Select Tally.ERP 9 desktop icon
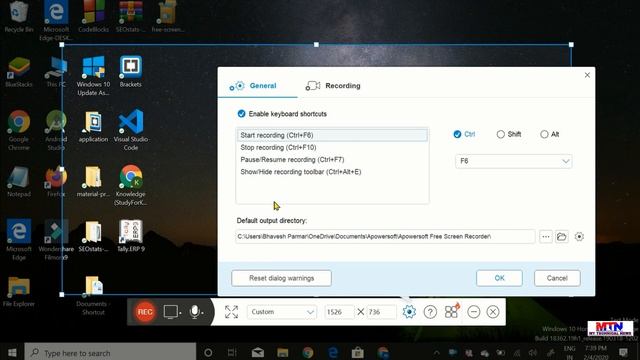 tap(131, 236)
